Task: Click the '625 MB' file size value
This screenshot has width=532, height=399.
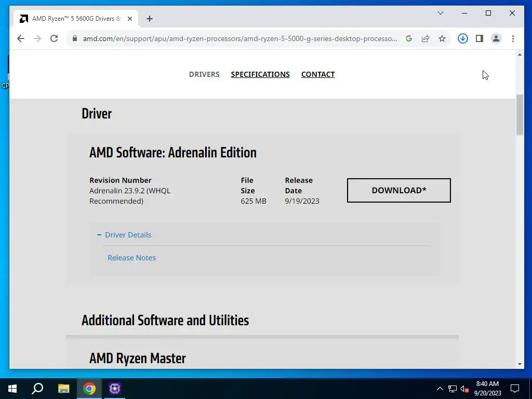Action: 254,201
